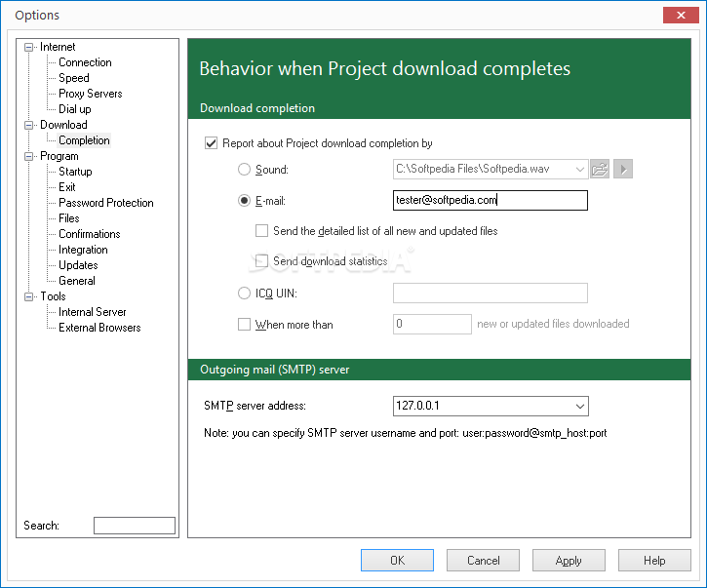Screen dimensions: 707x588
Task: Open the Confirmations page
Action: click(x=90, y=234)
